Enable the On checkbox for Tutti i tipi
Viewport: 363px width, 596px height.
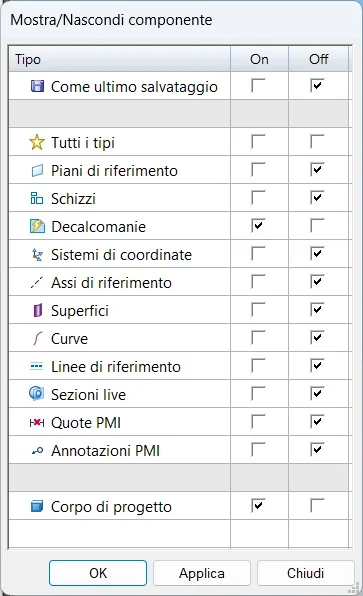coord(258,141)
